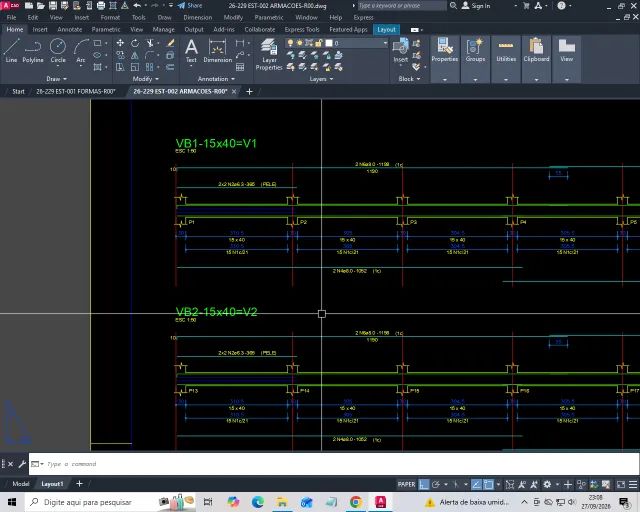Click the Stretch tool icon
The image size is (640, 512).
click(x=120, y=67)
